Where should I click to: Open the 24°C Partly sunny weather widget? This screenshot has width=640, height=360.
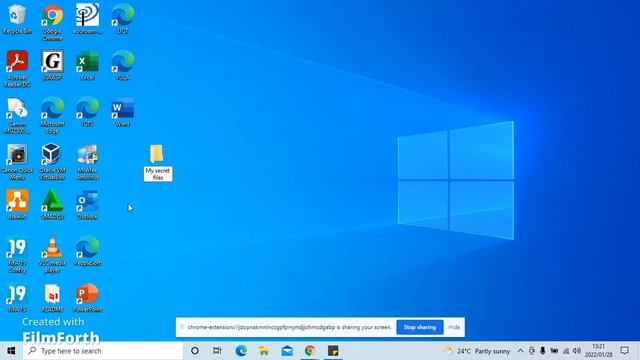(476, 351)
